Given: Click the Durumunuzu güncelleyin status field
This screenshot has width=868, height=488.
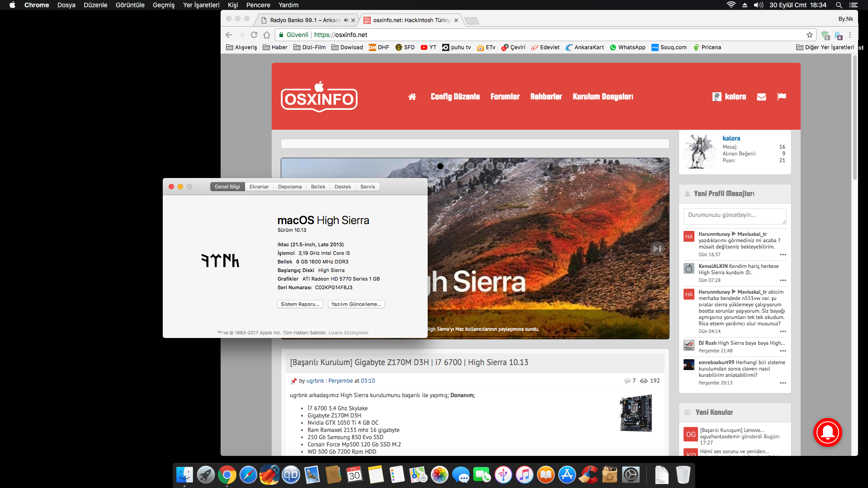Looking at the screenshot, I should click(735, 216).
